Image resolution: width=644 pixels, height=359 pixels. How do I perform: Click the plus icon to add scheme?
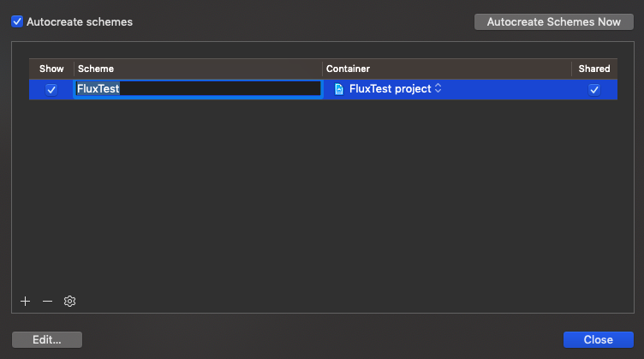click(x=25, y=301)
